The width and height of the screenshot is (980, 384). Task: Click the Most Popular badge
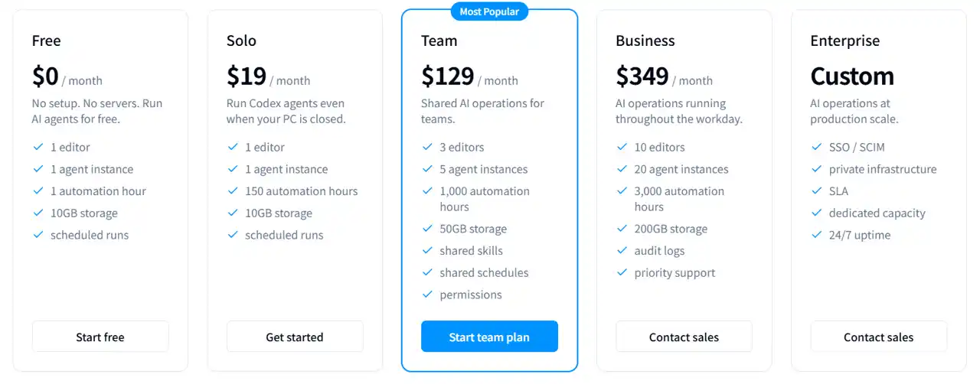(x=489, y=11)
